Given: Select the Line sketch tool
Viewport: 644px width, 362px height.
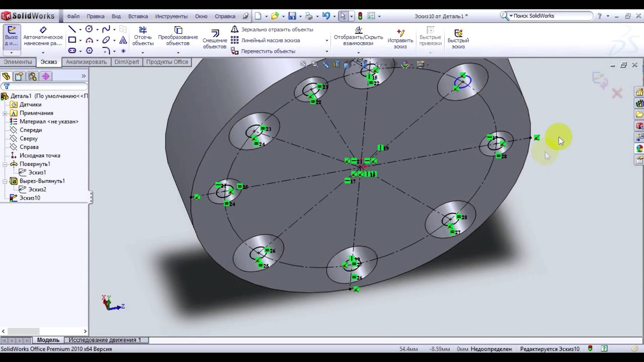Looking at the screenshot, I should point(72,29).
